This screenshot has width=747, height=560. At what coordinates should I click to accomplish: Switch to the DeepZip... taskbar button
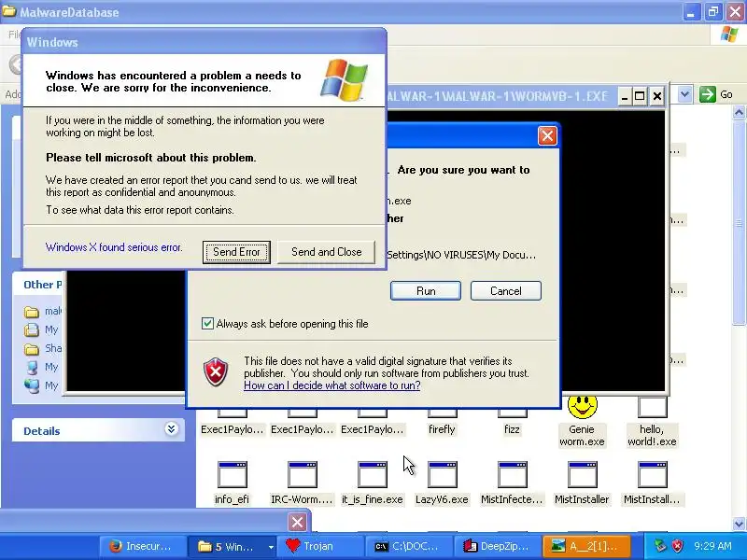click(497, 546)
